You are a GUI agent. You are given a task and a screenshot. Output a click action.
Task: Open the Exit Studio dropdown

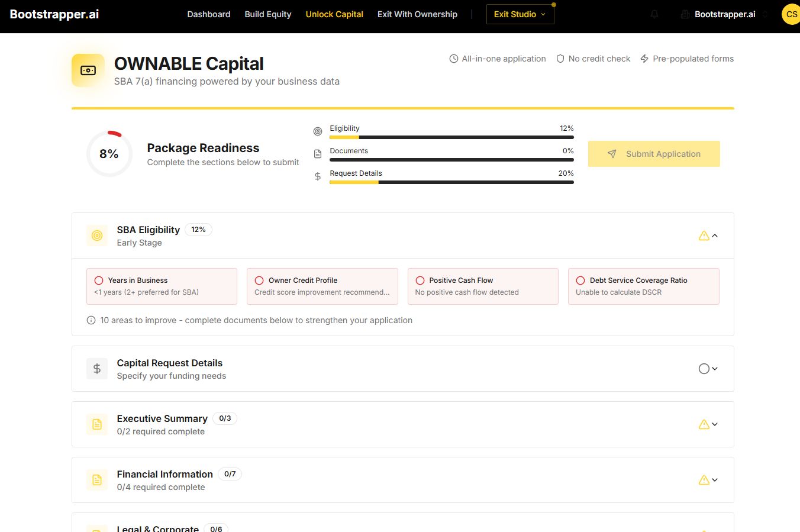coord(520,14)
